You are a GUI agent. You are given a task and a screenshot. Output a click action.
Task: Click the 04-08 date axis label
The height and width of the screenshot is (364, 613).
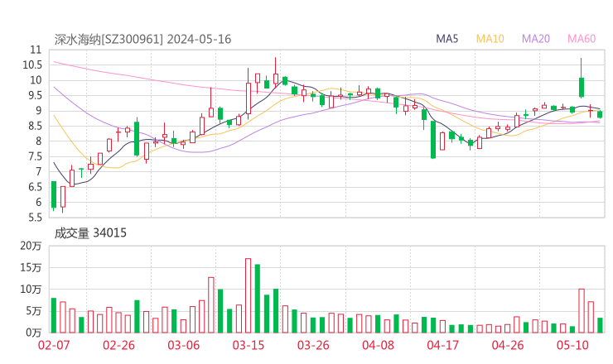[378, 345]
